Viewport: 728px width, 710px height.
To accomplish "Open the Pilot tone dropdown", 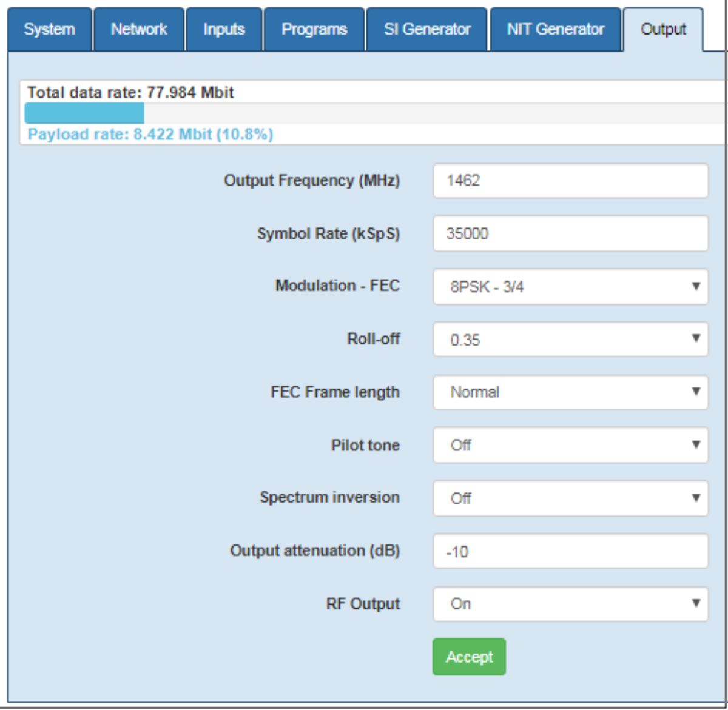I will pyautogui.click(x=570, y=445).
